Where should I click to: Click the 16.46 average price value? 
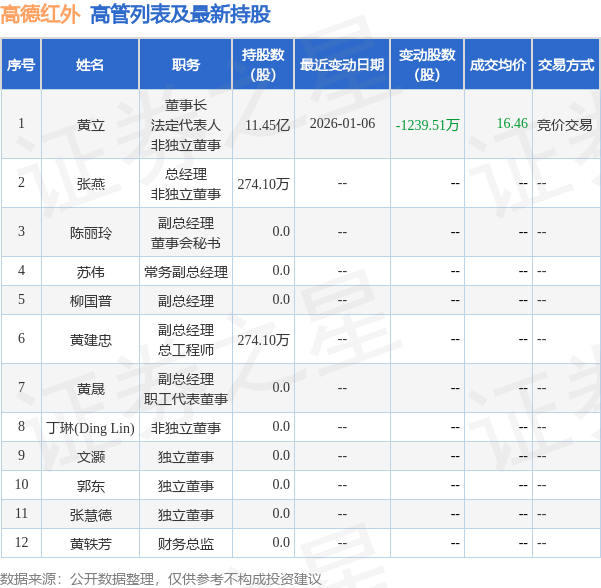point(512,123)
